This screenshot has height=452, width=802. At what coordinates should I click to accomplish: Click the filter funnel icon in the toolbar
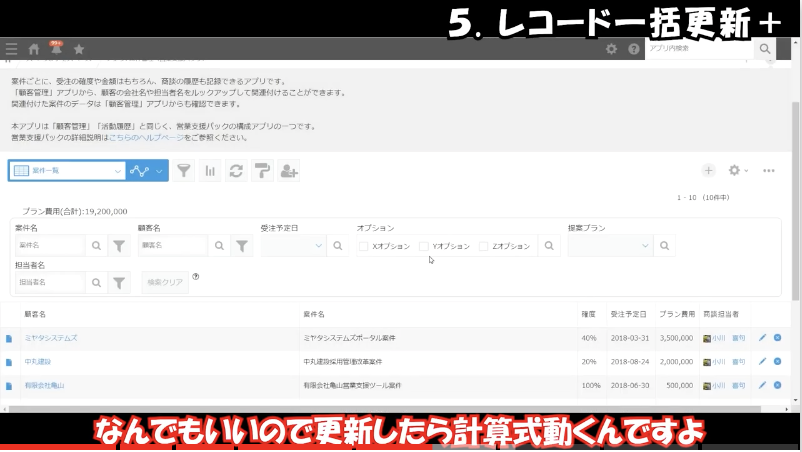(184, 171)
